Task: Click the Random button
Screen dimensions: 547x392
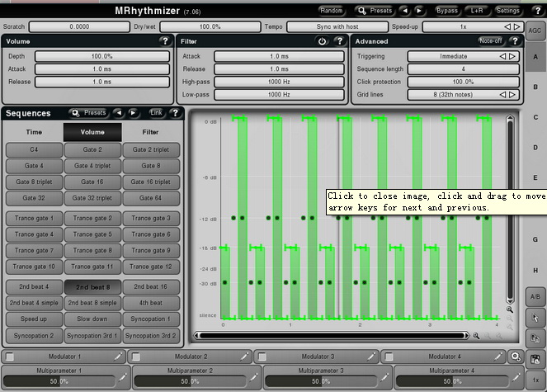Action: pos(332,11)
